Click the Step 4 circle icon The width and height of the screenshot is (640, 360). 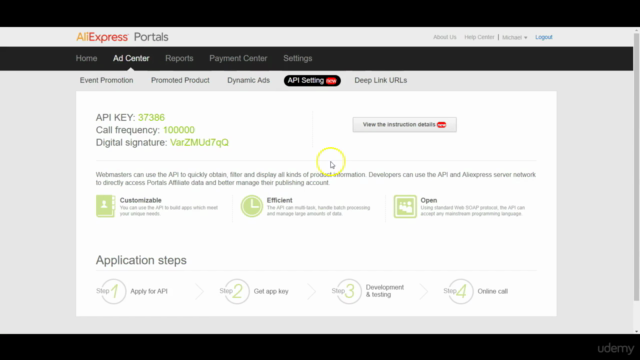coord(460,291)
